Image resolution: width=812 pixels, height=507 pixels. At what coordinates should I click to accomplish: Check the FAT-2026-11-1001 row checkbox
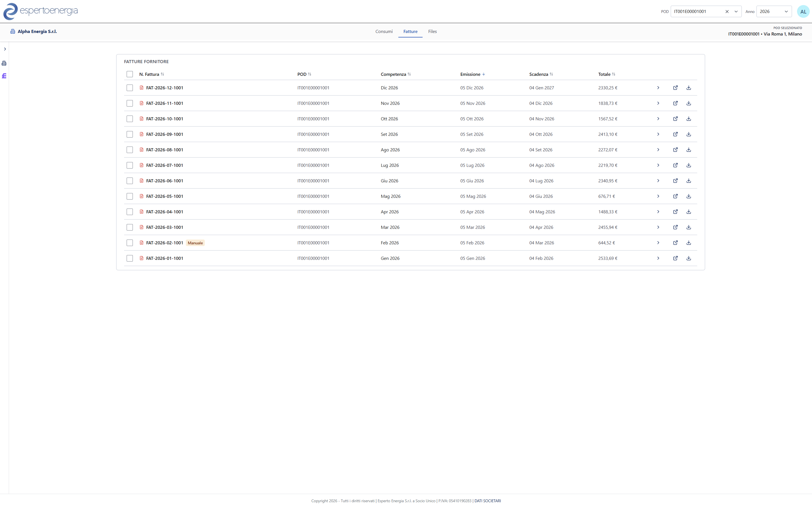click(x=130, y=103)
